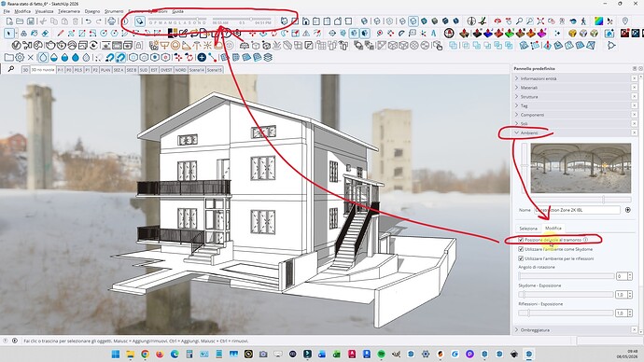Adjust the Angolo di rotazione slider
644x362 pixels.
[x=567, y=276]
